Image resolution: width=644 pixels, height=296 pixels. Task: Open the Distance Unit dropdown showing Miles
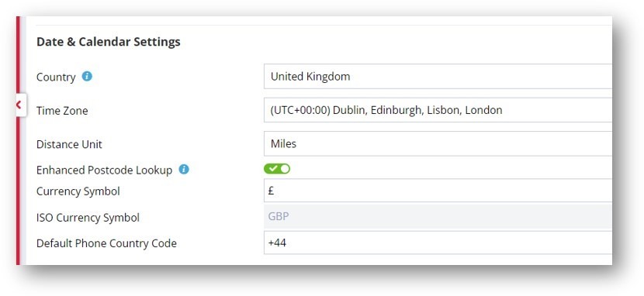click(x=438, y=144)
